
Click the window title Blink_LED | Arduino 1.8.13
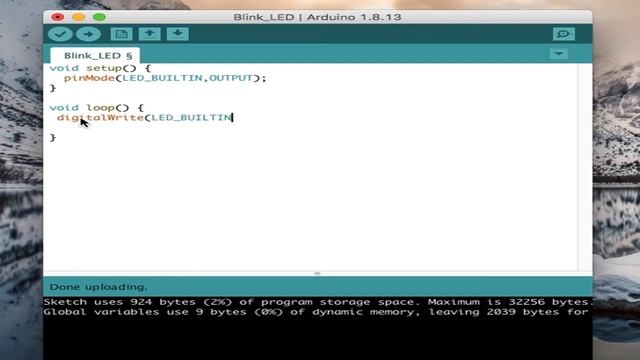click(317, 17)
